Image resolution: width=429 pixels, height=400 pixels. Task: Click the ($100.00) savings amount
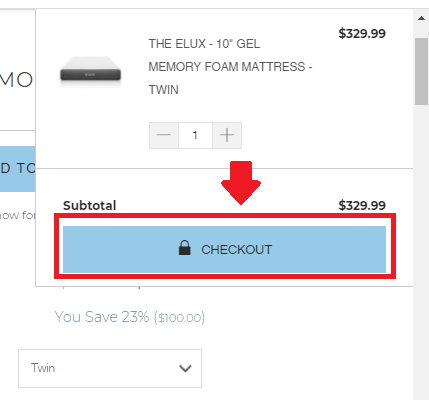(x=179, y=318)
